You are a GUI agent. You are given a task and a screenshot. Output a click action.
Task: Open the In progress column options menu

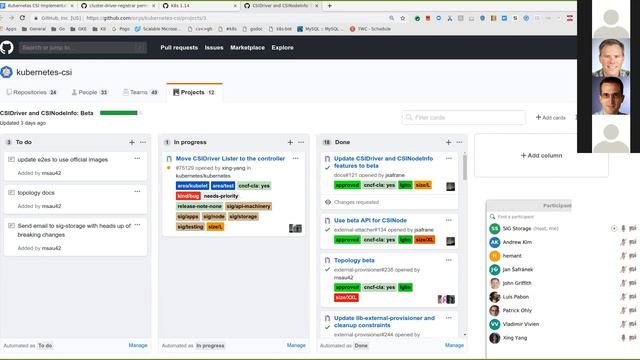301,142
